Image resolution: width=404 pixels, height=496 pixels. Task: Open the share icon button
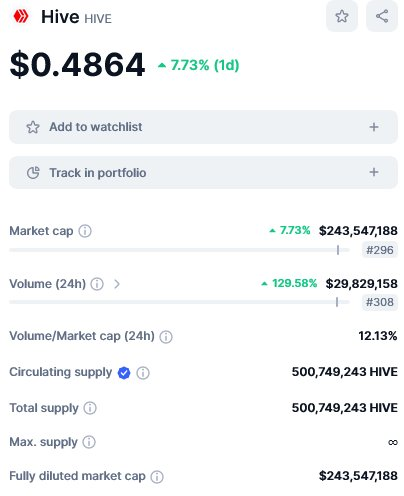click(382, 16)
